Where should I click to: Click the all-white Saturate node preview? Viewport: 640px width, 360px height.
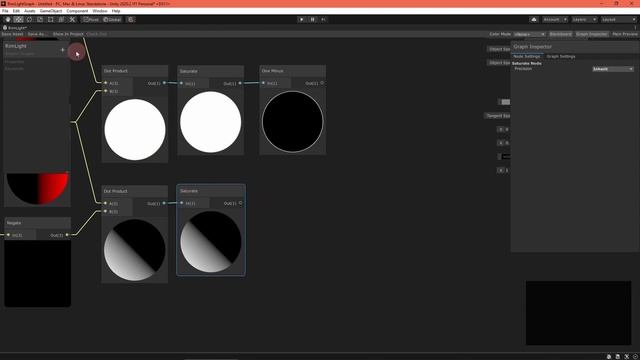point(211,122)
